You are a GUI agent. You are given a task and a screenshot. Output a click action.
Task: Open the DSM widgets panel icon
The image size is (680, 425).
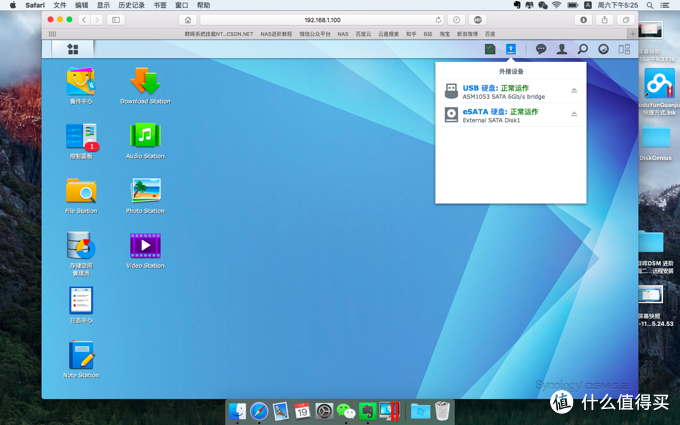[x=603, y=49]
